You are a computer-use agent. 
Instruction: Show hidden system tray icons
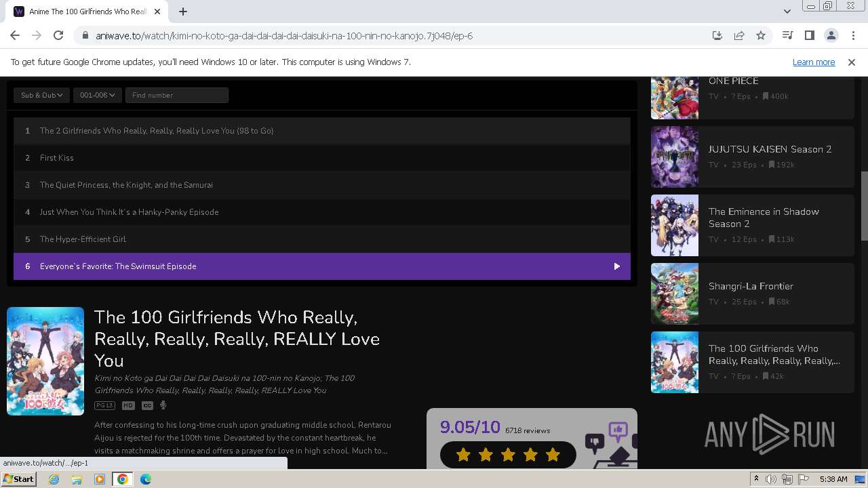pyautogui.click(x=756, y=479)
